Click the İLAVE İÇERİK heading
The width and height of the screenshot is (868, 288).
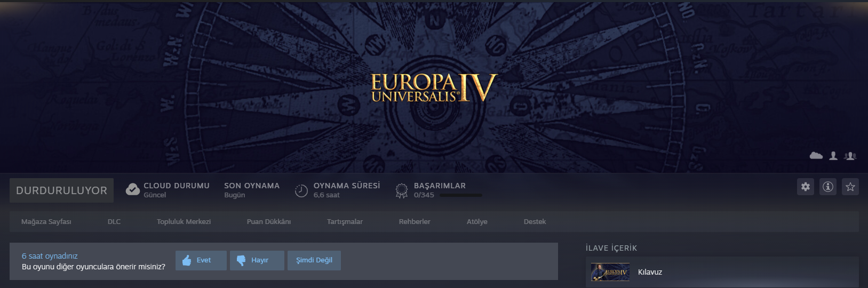tap(611, 248)
